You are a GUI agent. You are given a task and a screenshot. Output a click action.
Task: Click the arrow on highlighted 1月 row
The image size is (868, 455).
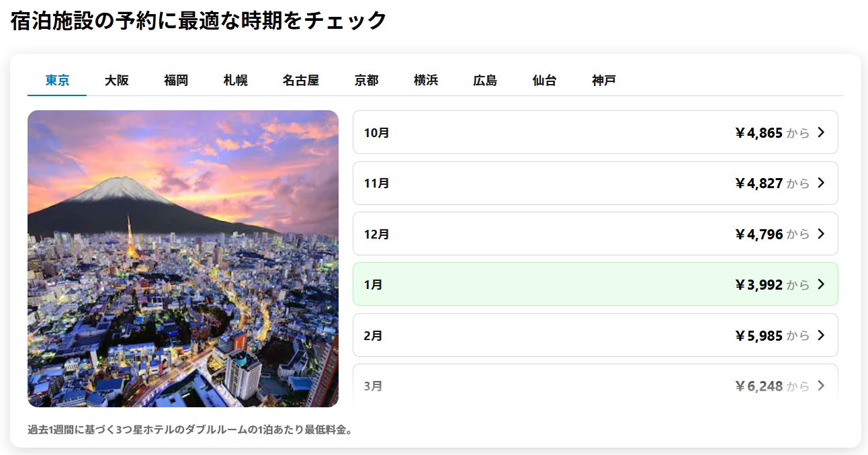[x=820, y=284]
